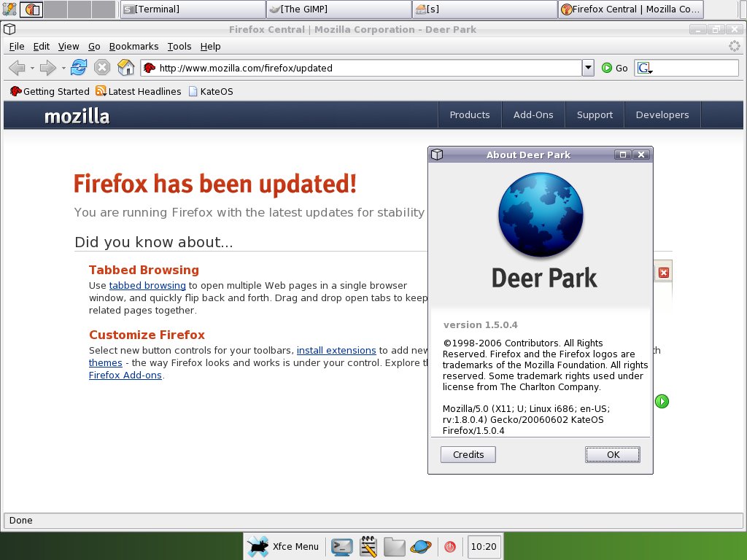Follow the Firefox Add-ons link
This screenshot has height=560, width=747.
click(x=125, y=375)
